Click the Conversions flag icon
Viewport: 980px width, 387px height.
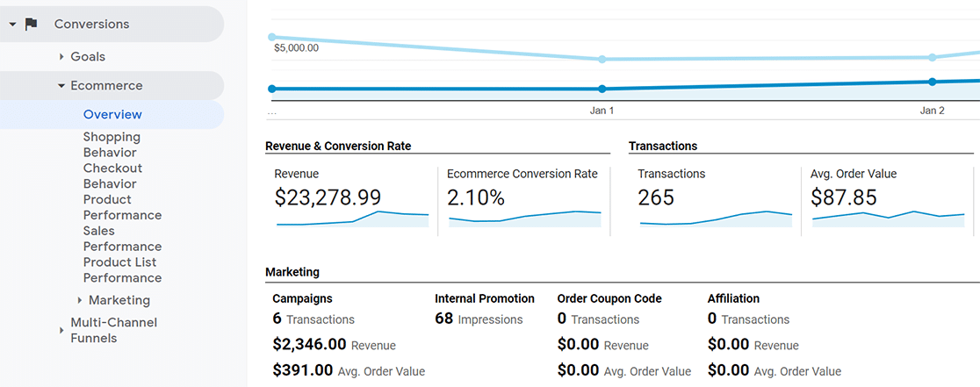tap(31, 25)
